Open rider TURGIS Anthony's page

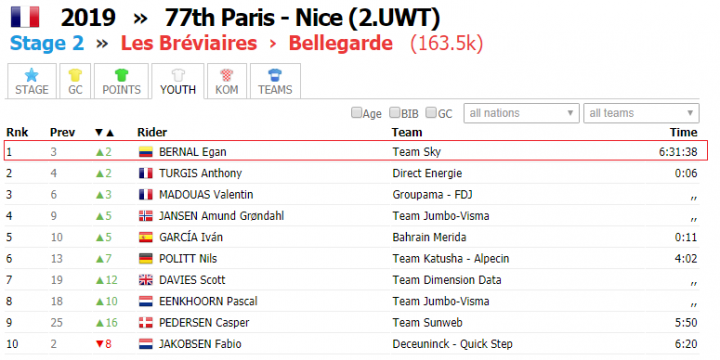[x=200, y=173]
